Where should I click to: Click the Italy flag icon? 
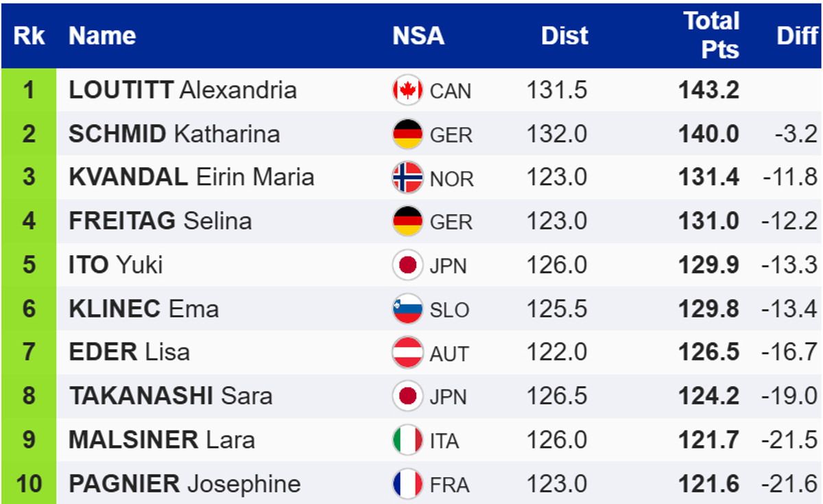(407, 440)
